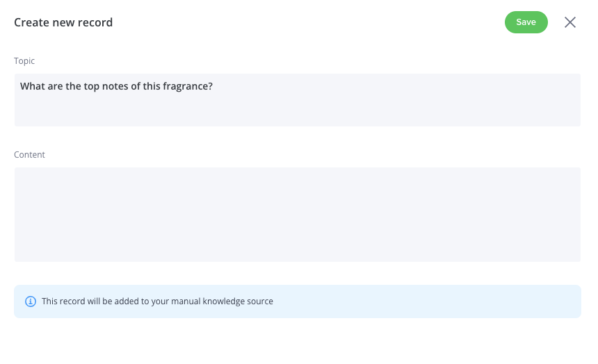
Task: Close the Create new record dialog
Action: tap(569, 22)
